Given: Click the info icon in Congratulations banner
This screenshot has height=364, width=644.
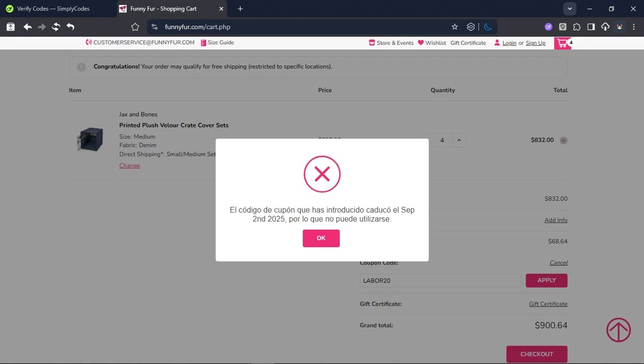Looking at the screenshot, I should 81,67.
